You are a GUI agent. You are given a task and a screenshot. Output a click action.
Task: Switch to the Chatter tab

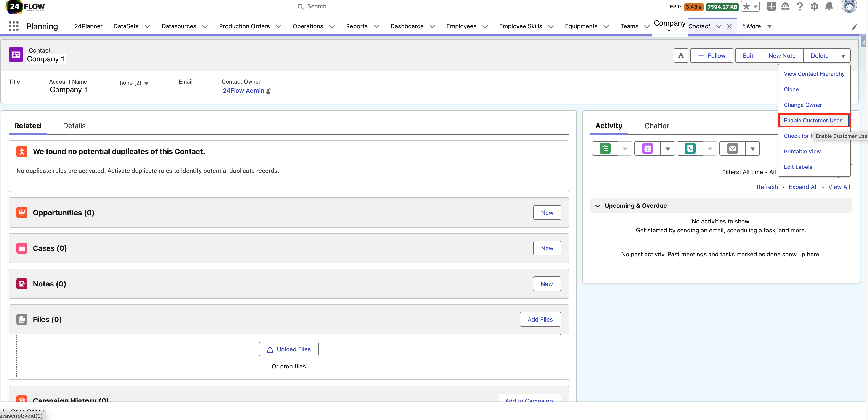tap(656, 126)
